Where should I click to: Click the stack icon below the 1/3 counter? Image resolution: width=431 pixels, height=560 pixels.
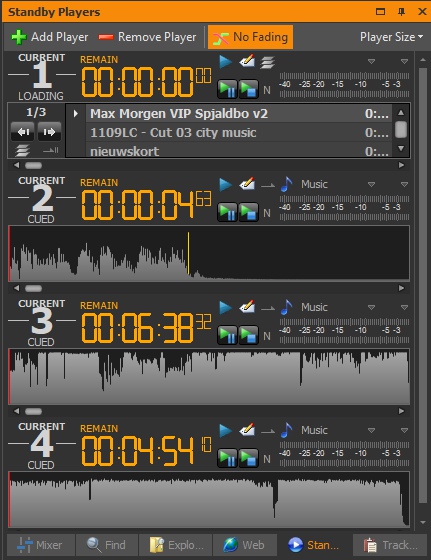(x=22, y=151)
